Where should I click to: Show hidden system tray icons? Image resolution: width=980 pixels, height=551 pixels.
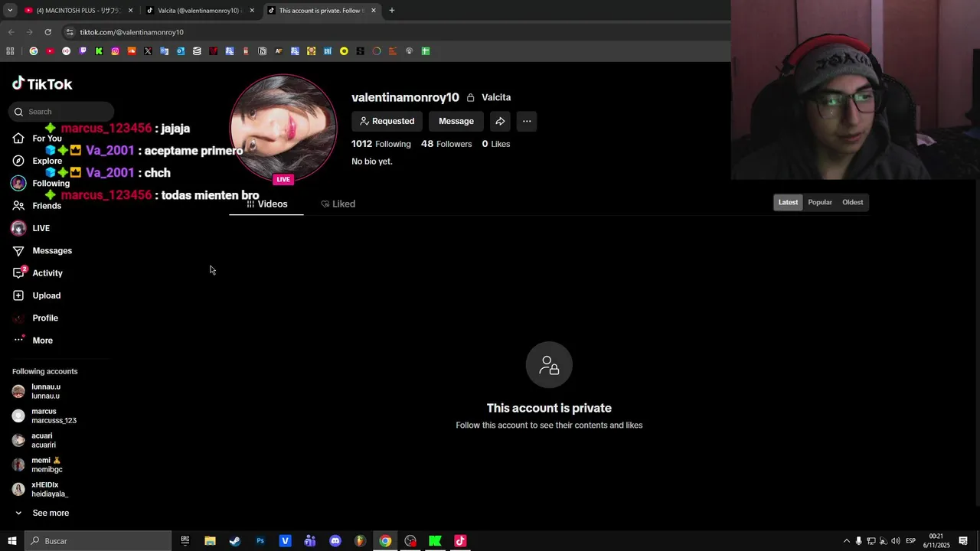point(846,541)
